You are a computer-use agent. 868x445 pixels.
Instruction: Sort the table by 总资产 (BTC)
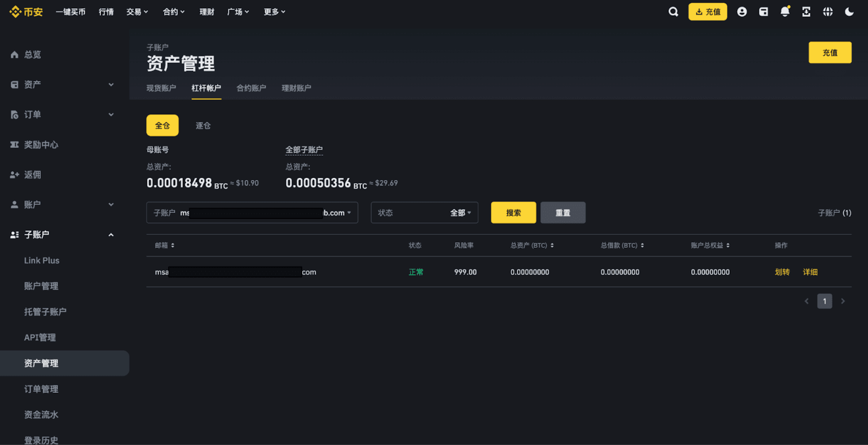point(532,246)
